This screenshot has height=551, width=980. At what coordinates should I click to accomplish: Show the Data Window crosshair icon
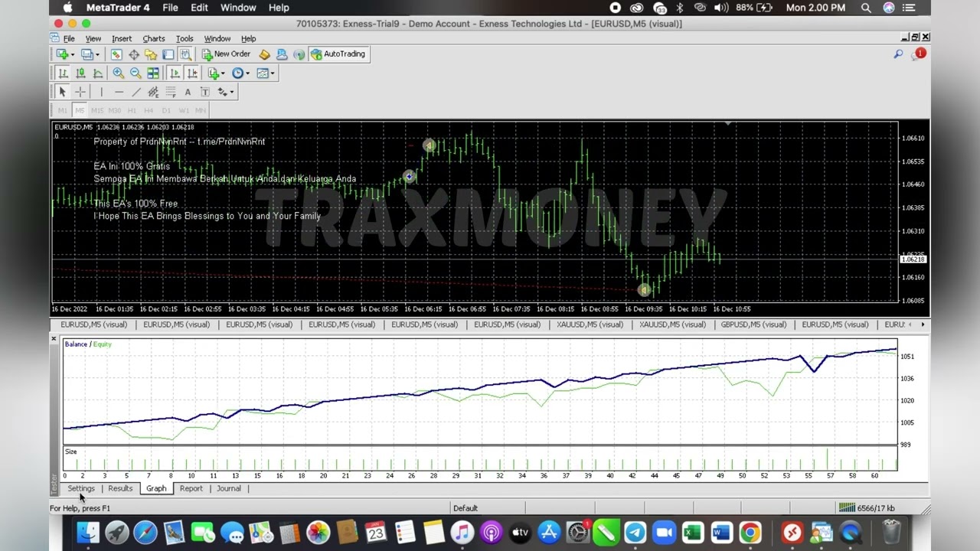tap(134, 54)
